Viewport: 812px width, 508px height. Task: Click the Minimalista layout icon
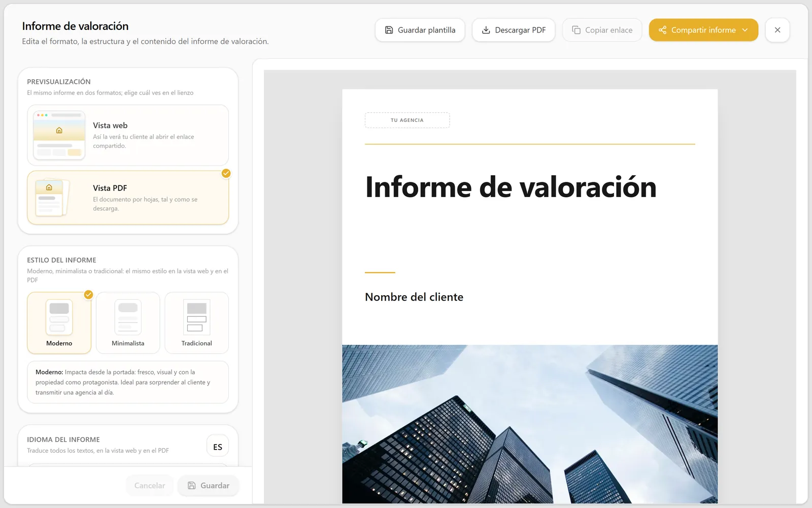coord(128,317)
